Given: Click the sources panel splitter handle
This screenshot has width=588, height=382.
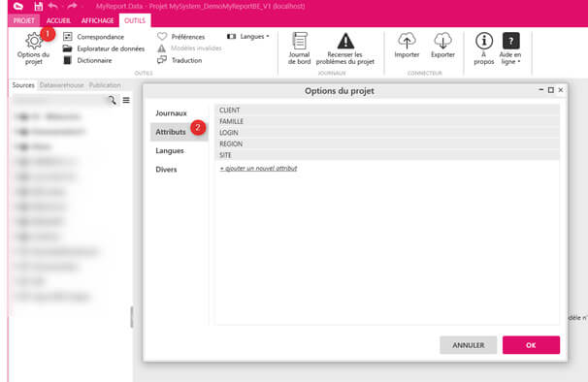Looking at the screenshot, I should point(132,317).
